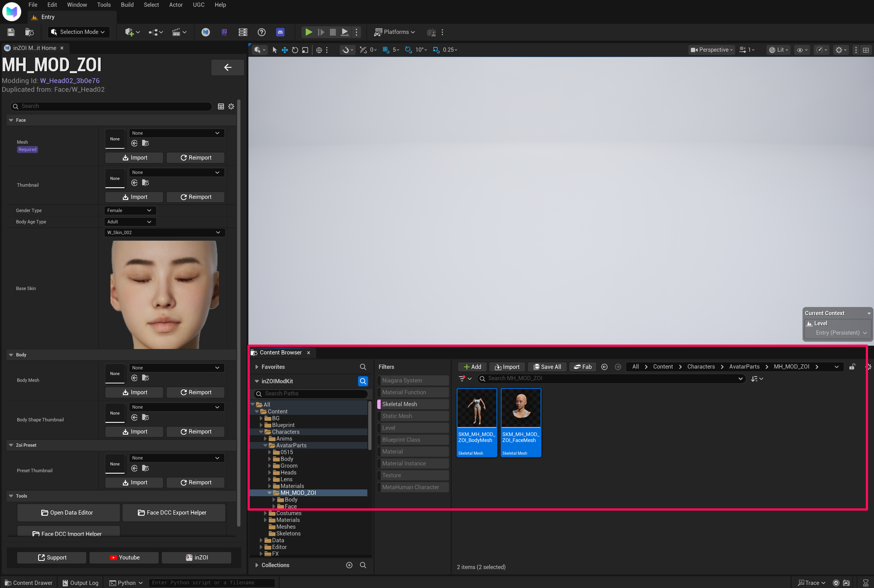
Task: Click the Select objects arrow tool in viewport
Action: click(x=275, y=50)
